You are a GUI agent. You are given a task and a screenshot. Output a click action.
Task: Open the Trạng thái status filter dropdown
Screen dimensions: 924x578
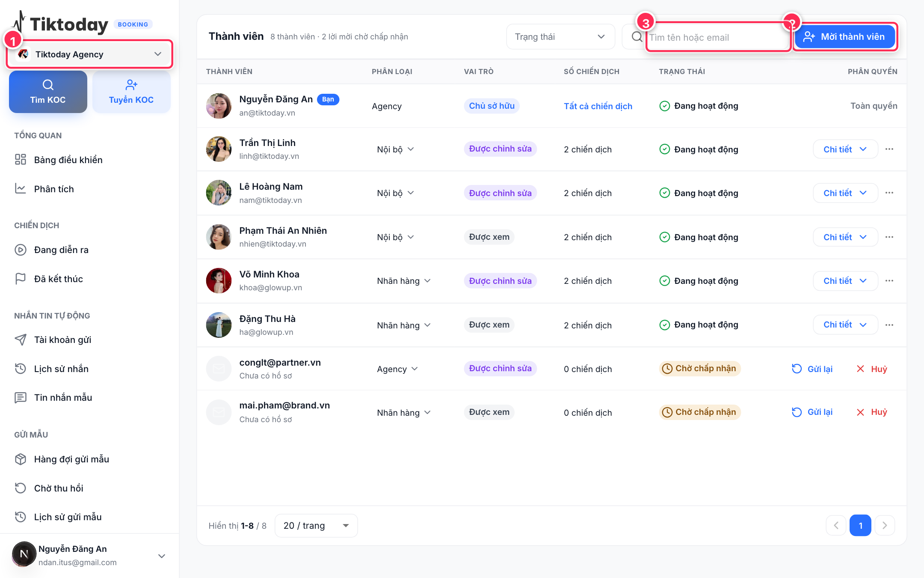tap(560, 37)
